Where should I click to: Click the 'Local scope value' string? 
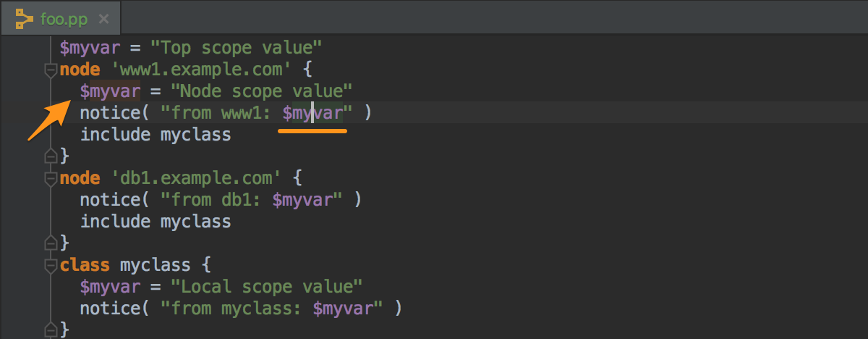(266, 286)
